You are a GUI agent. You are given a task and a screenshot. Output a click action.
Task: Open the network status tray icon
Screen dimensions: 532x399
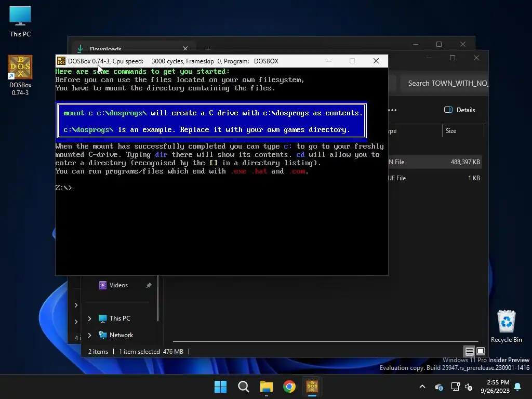(455, 387)
